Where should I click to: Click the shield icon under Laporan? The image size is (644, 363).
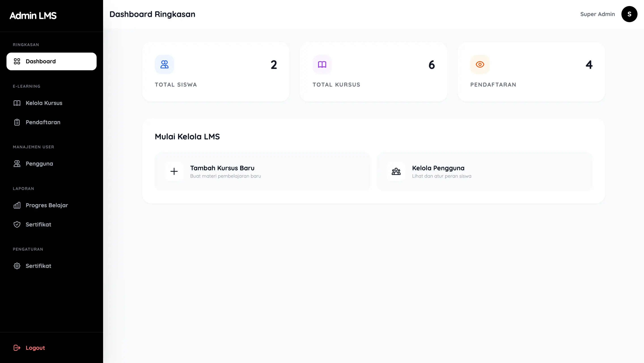17,224
